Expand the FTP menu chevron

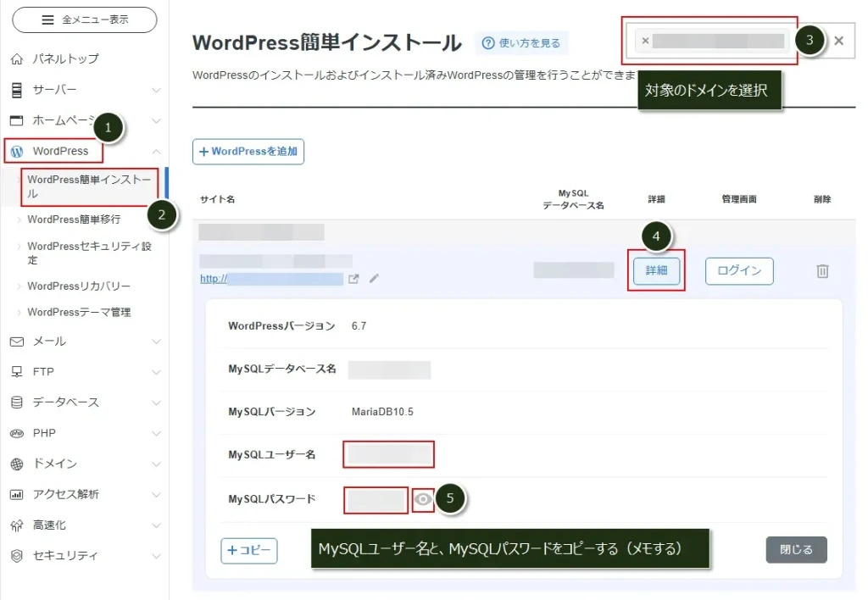click(157, 372)
